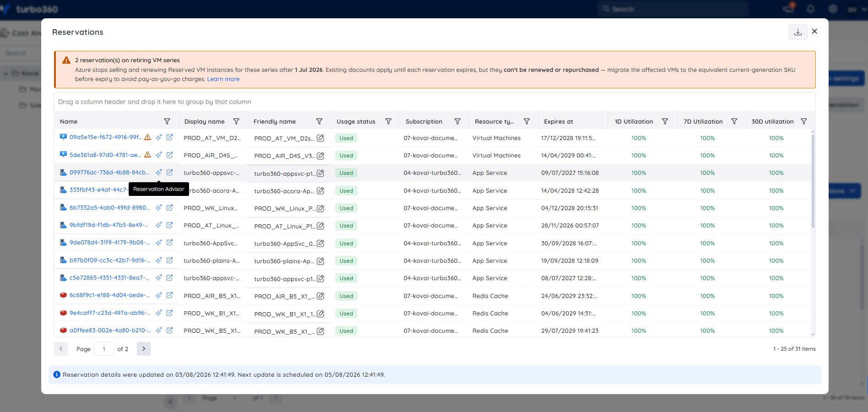Sort by Expires at column header
Viewport: 868px width, 412px height.
pyautogui.click(x=559, y=121)
